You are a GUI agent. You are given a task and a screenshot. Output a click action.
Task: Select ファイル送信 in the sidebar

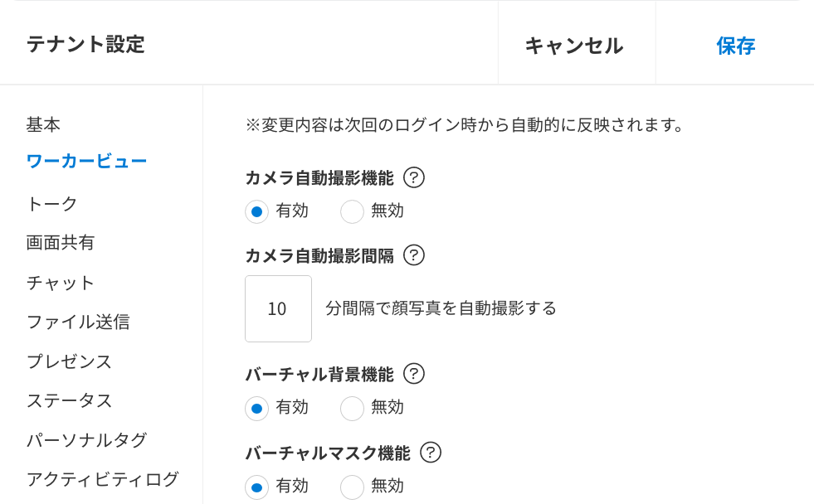coord(78,322)
